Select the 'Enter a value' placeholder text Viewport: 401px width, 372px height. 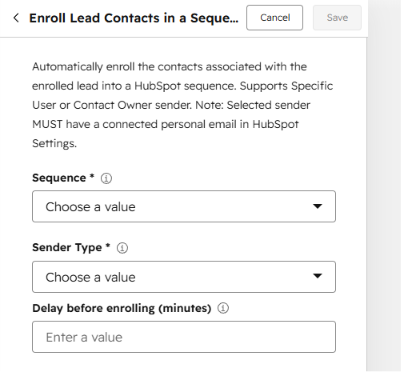click(x=84, y=337)
